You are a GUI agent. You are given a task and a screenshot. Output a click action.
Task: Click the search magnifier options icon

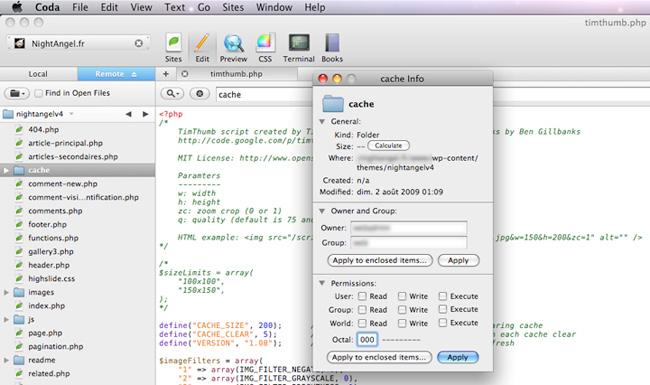click(172, 94)
